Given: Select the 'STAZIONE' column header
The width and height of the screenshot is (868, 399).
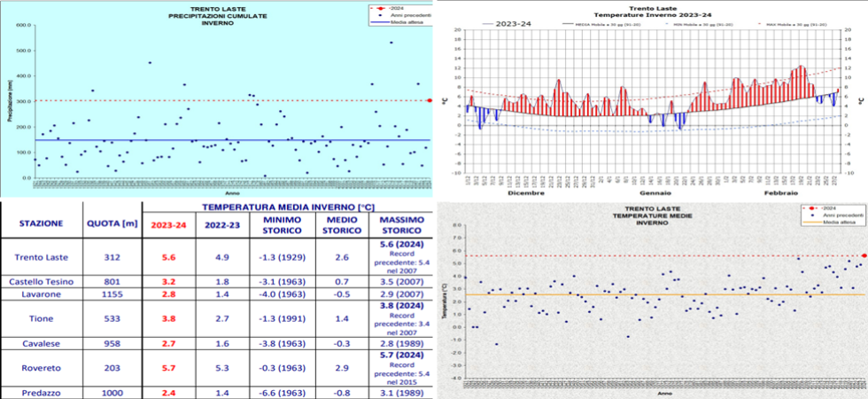Looking at the screenshot, I should click(41, 223).
